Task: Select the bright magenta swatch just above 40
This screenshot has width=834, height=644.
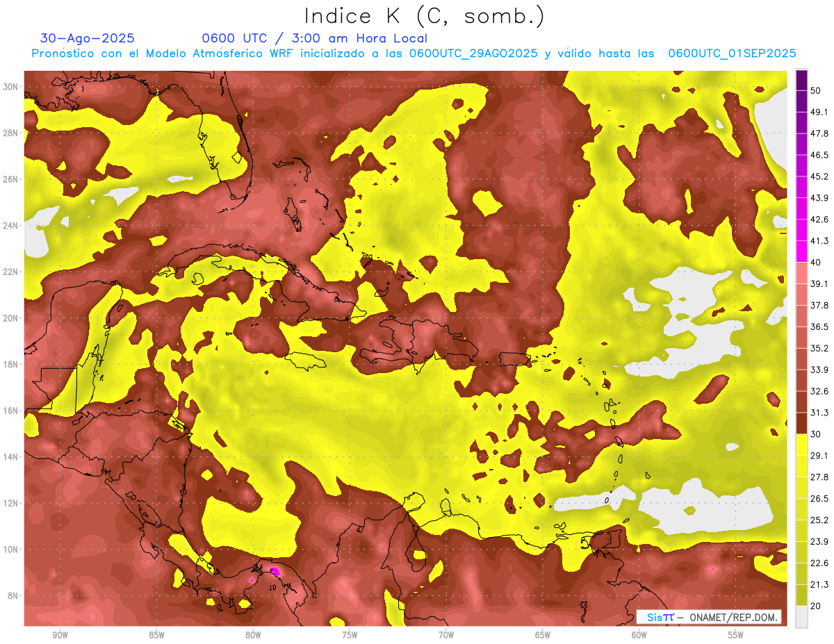Action: pyautogui.click(x=801, y=251)
